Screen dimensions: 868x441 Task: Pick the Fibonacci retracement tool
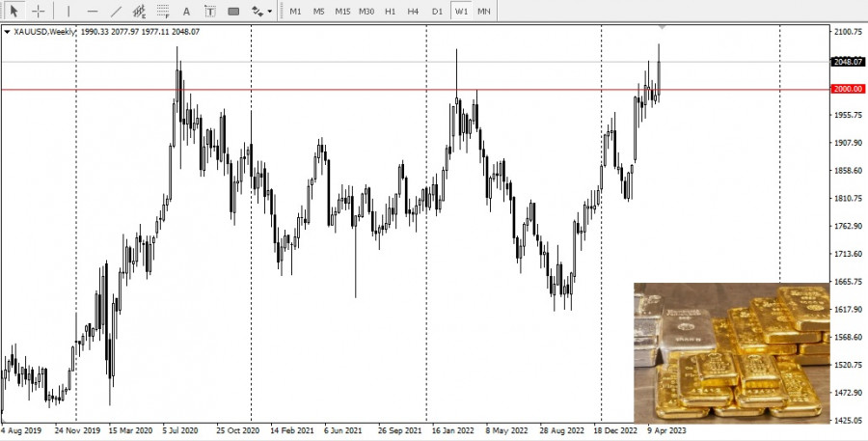click(163, 11)
